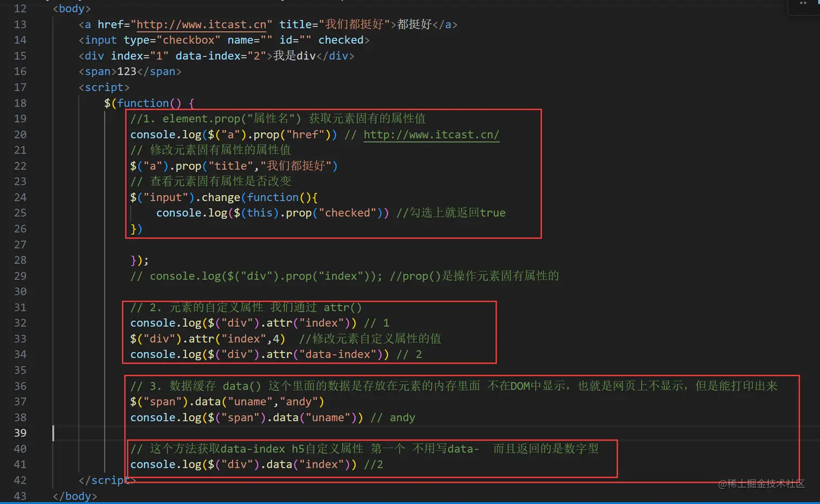
Task: Click the data("uname") console.log on line 38
Action: 247,417
